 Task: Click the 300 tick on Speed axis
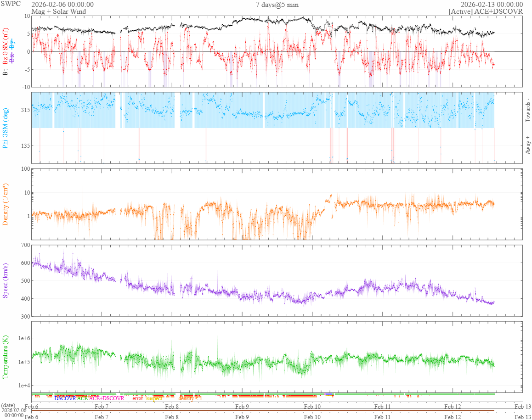point(25,317)
